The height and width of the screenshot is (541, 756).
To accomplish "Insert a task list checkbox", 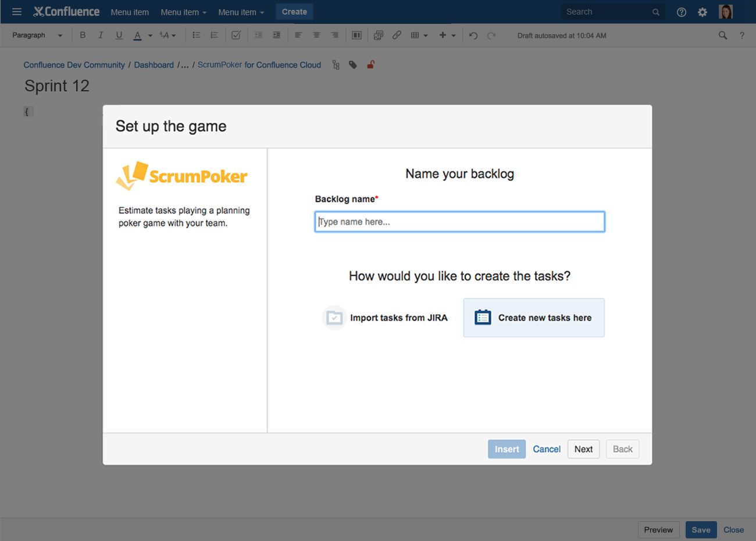I will pos(236,35).
